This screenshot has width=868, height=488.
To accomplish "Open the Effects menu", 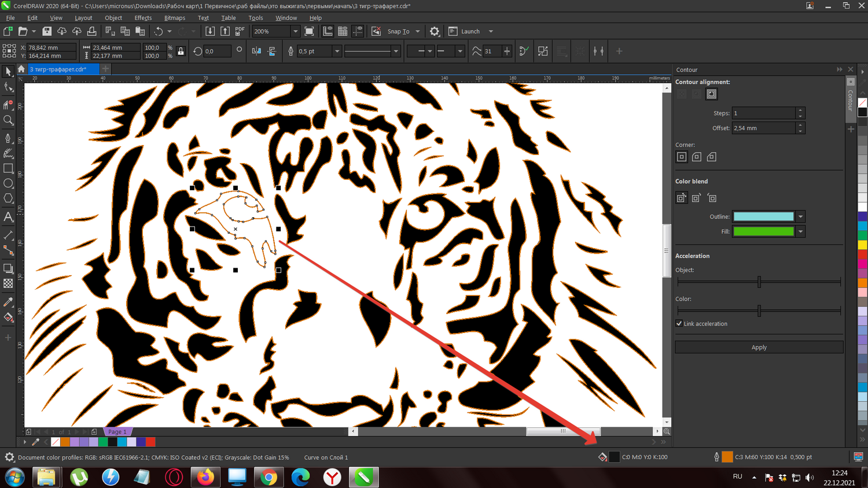I will coord(143,18).
